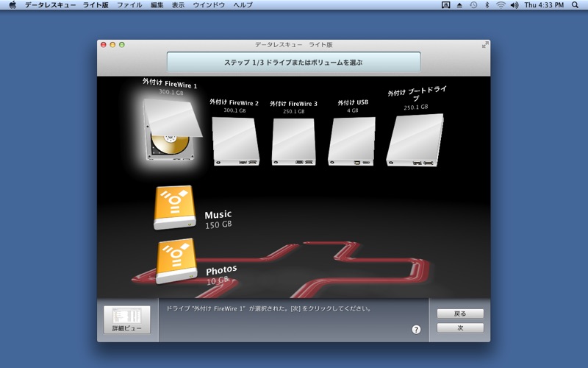Click the 外付け USB label text
Viewport: 588px width, 368px height.
coord(353,102)
